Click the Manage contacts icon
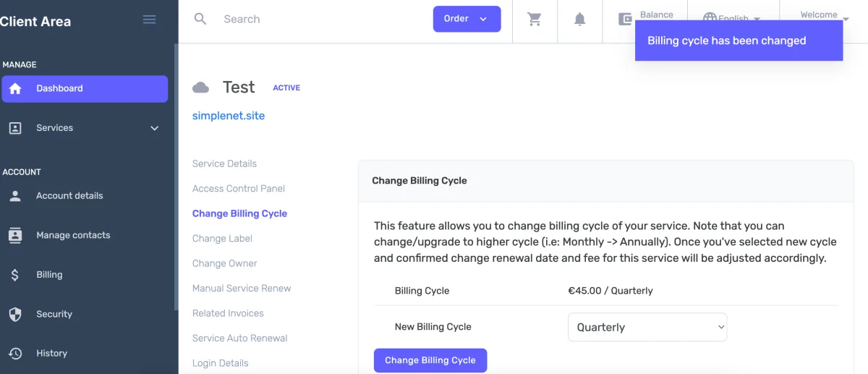868x374 pixels. click(x=15, y=235)
